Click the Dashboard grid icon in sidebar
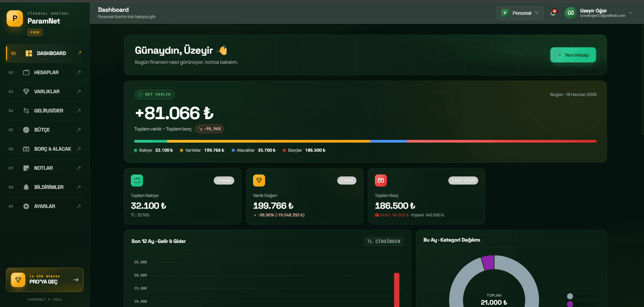Image resolution: width=644 pixels, height=307 pixels. 29,53
